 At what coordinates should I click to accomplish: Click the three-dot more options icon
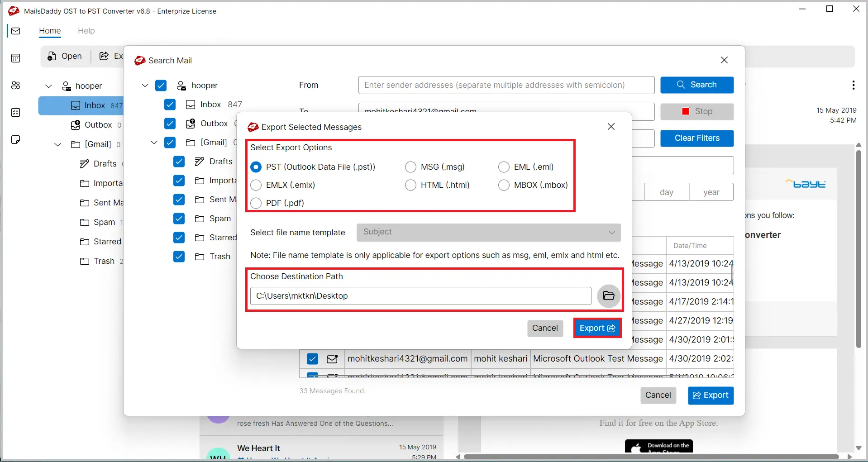point(853,85)
